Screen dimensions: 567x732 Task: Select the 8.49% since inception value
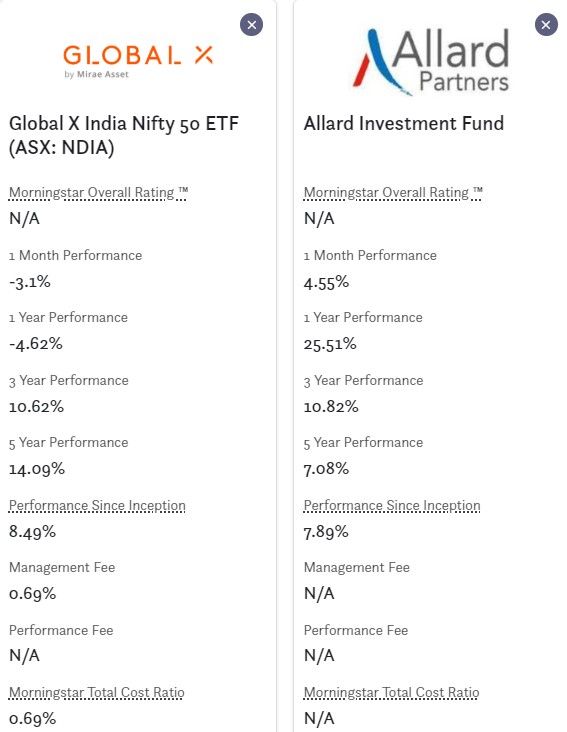32,532
